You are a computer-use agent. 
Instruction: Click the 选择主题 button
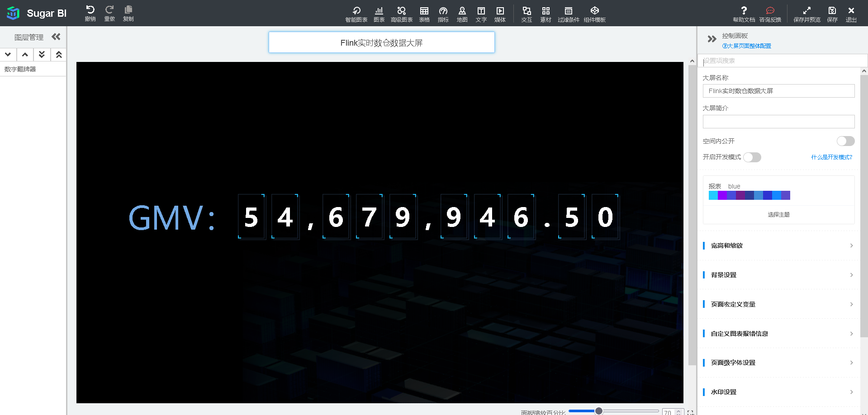tap(778, 215)
